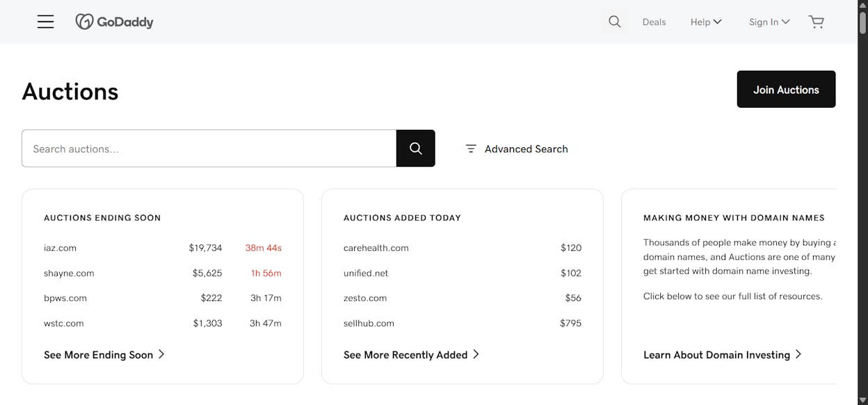Click the $222 price for bpws.com
The width and height of the screenshot is (868, 405).
(211, 298)
